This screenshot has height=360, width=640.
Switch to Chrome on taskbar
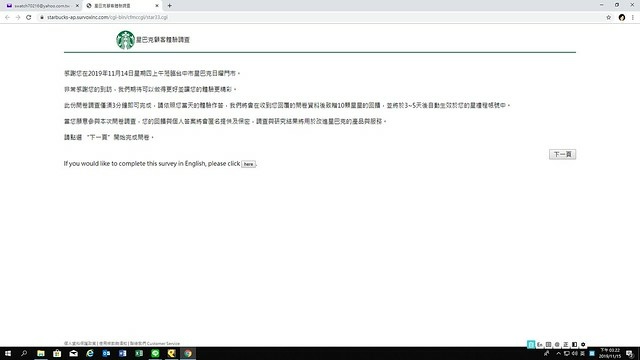pos(188,353)
